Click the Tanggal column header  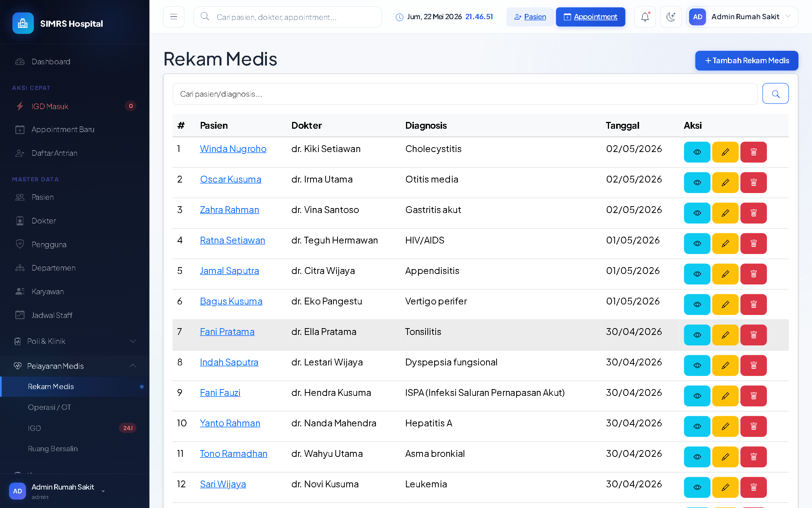pyautogui.click(x=623, y=126)
